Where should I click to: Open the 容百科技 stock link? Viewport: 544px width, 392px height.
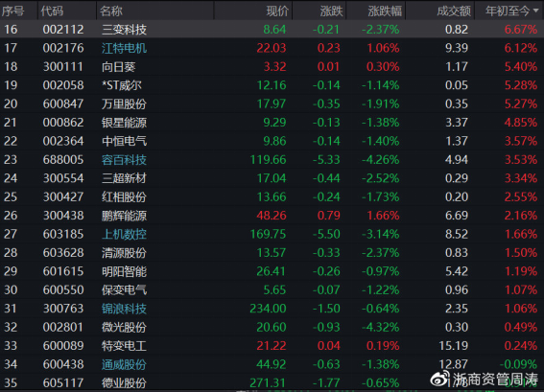coord(124,160)
